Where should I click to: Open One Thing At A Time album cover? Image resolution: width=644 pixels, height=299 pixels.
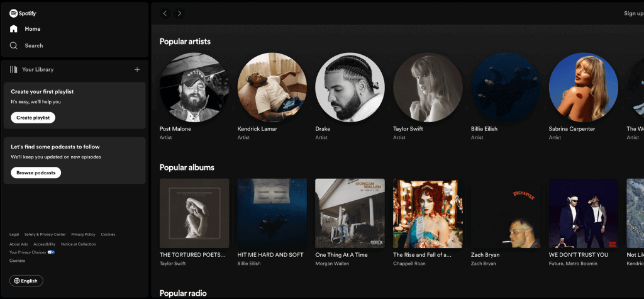click(x=350, y=213)
